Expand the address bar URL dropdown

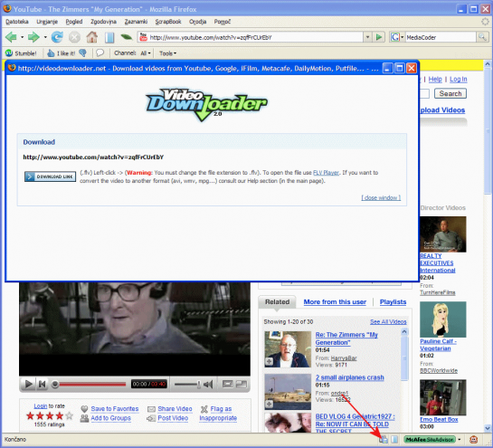367,37
